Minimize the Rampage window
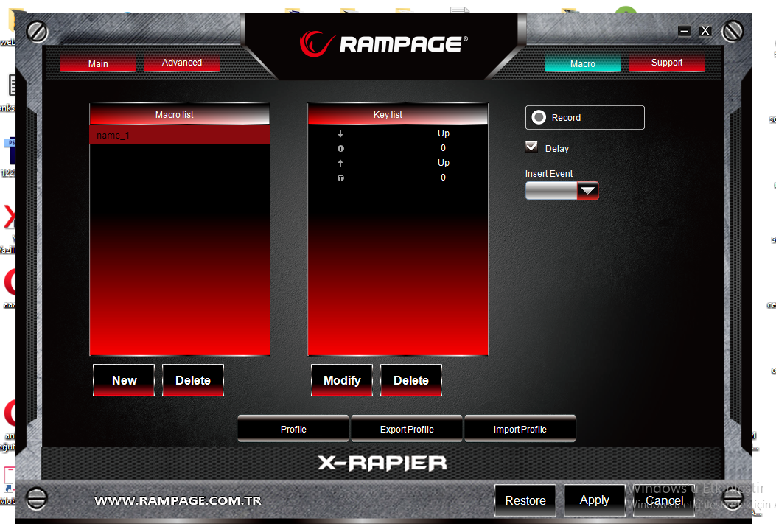 [685, 31]
